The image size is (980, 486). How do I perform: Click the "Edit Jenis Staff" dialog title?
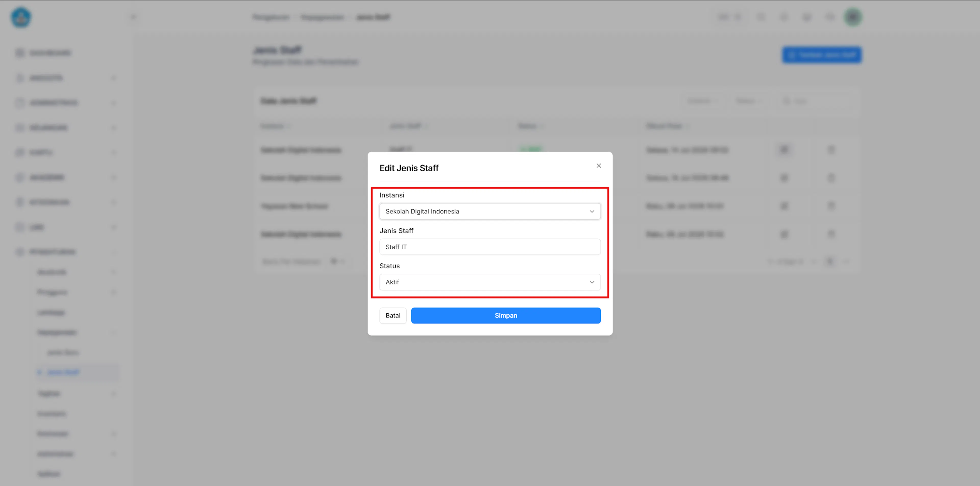409,168
